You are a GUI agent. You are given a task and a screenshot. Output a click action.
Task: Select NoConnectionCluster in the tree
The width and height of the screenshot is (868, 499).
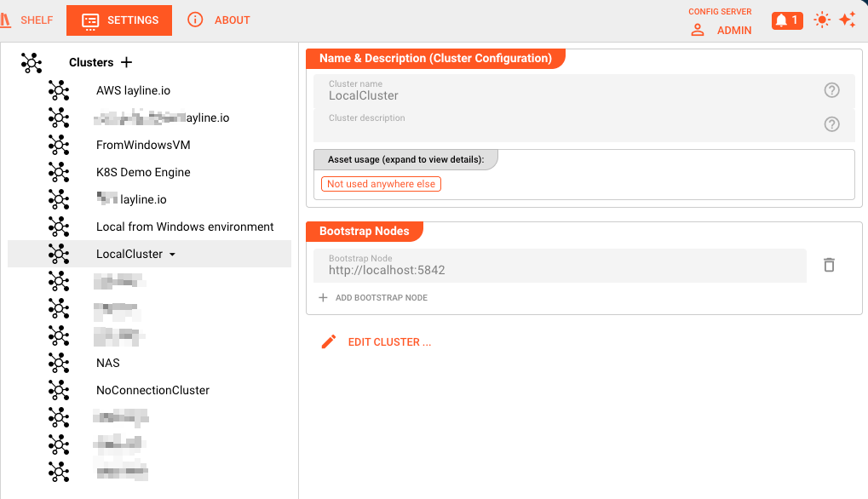(152, 390)
